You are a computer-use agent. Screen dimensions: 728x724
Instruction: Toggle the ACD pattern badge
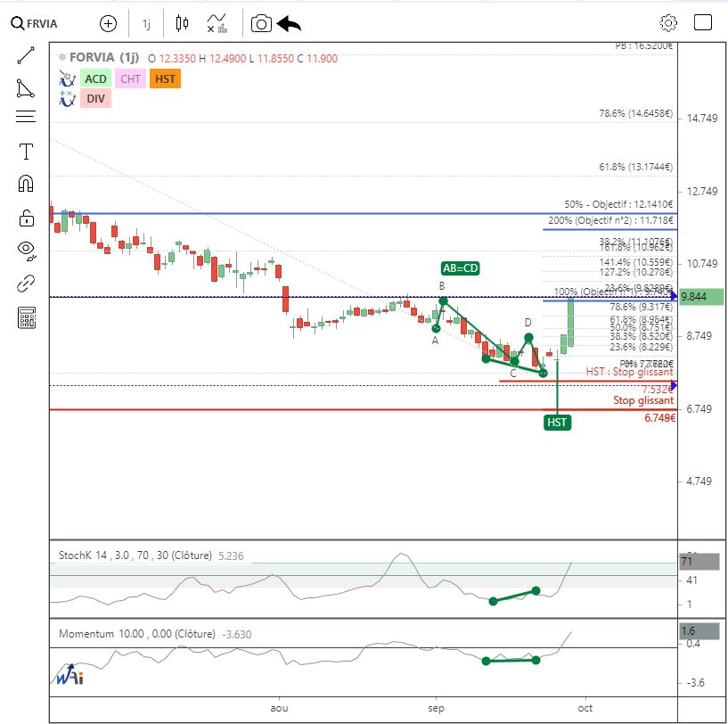[95, 79]
